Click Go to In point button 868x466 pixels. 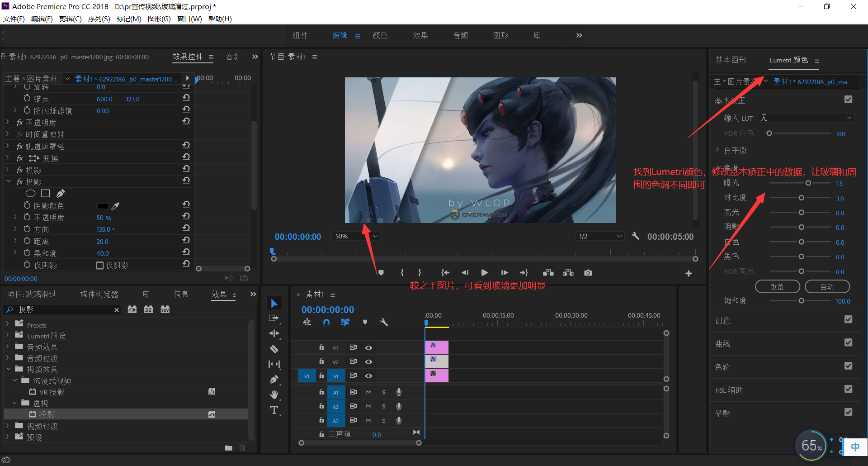[x=445, y=273]
